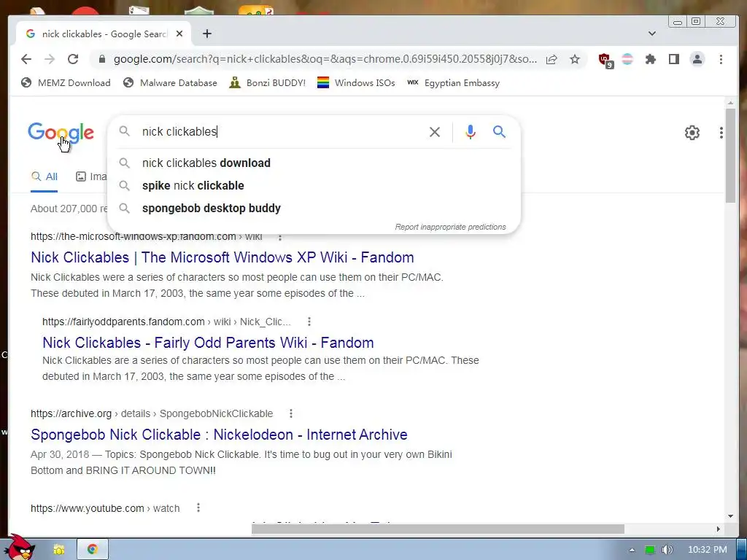Open the tab search dropdown chevron
Image resolution: width=747 pixels, height=560 pixels.
(x=652, y=34)
